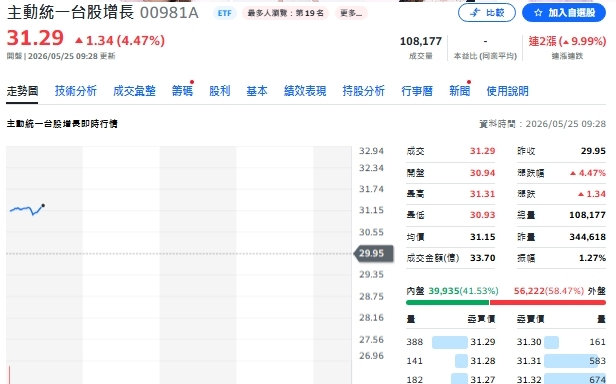Image resolution: width=616 pixels, height=384 pixels.
Task: Click the compare arrows icon
Action: point(475,13)
